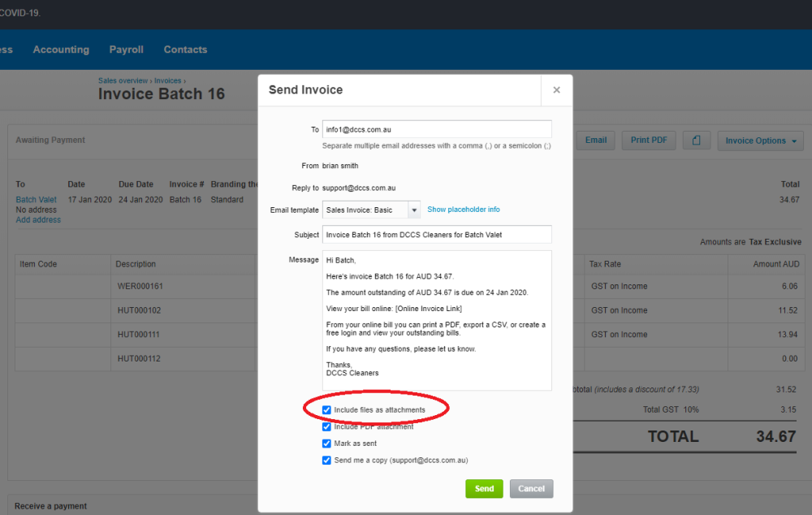The image size is (812, 515).
Task: Go to Contacts menu
Action: tap(185, 50)
